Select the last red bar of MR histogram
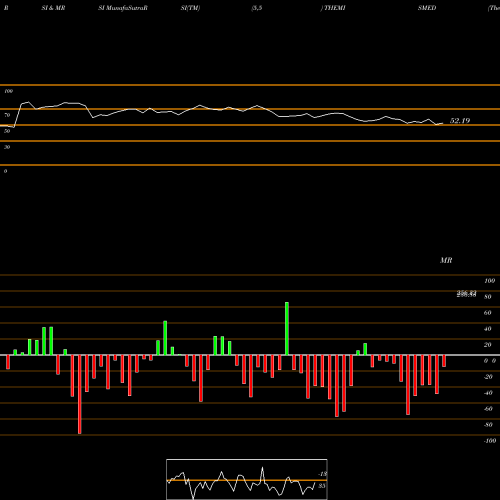The image size is (500, 500). click(x=444, y=361)
